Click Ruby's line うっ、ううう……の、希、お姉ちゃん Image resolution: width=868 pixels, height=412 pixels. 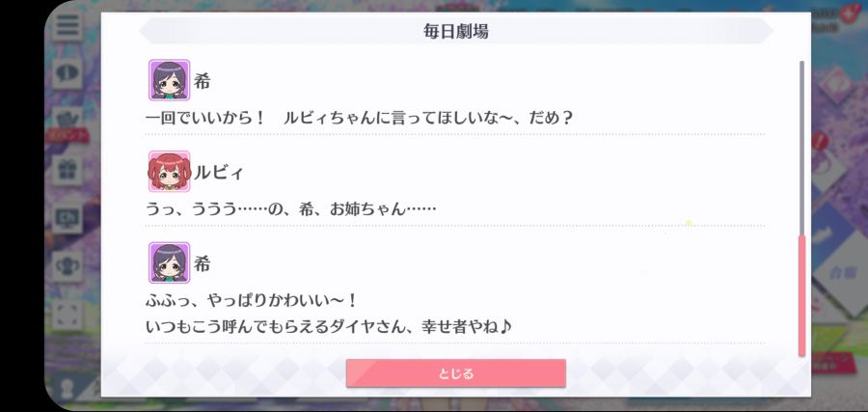[291, 209]
